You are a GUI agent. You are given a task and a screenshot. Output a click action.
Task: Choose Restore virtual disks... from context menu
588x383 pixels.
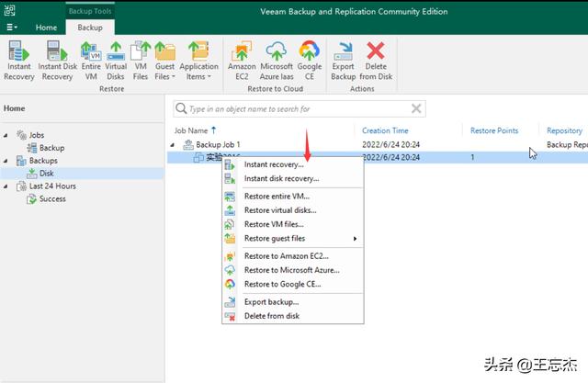click(293, 210)
